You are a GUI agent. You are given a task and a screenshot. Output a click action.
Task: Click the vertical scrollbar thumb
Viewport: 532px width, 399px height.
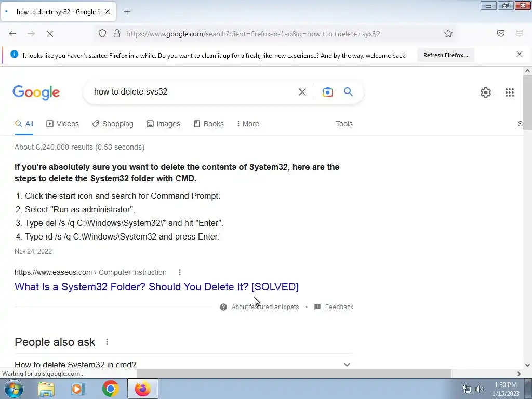click(x=527, y=103)
